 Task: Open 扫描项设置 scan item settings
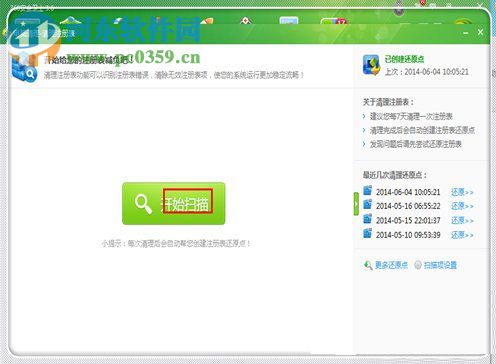click(x=440, y=265)
